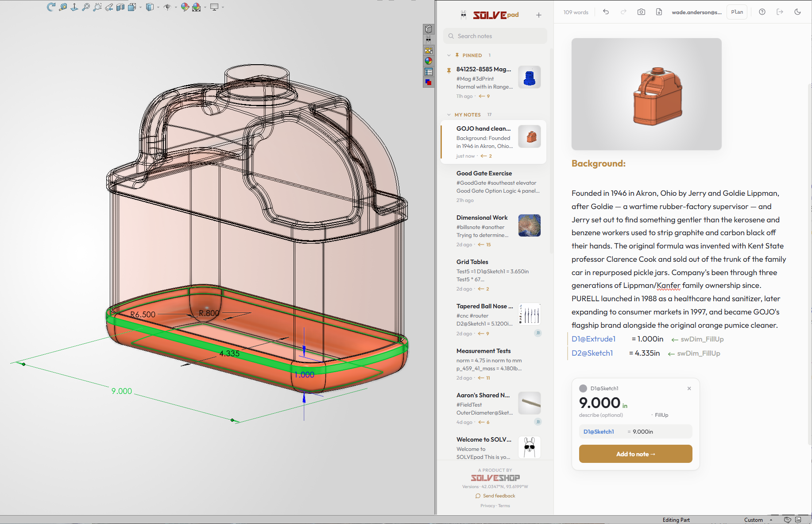Click the 4.335 dimension in the model viewport

coord(229,353)
